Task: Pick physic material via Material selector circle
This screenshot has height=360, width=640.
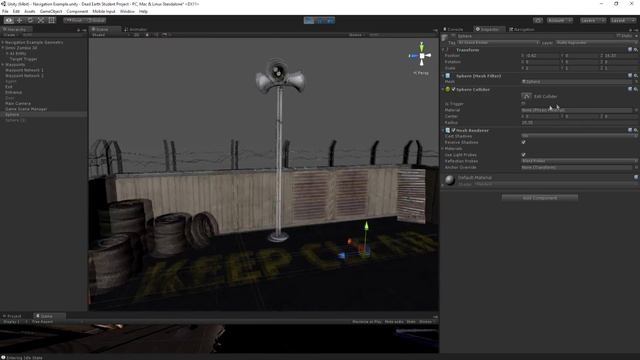Action: (x=636, y=110)
